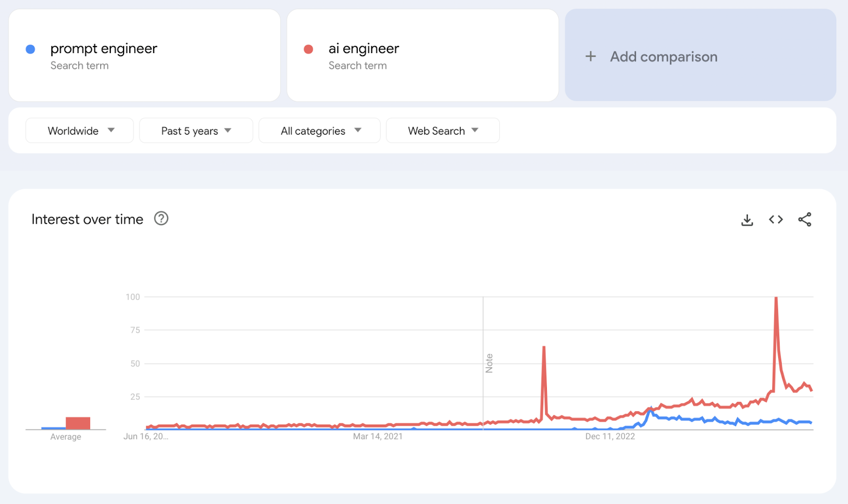
Task: Share the interest over time chart
Action: (805, 219)
